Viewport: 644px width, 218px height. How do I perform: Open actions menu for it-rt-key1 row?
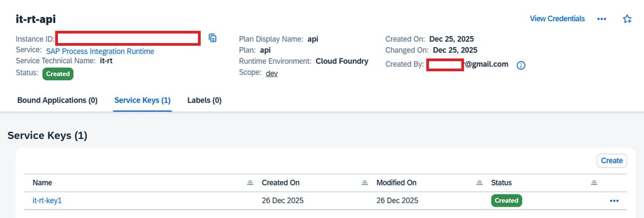click(x=614, y=201)
